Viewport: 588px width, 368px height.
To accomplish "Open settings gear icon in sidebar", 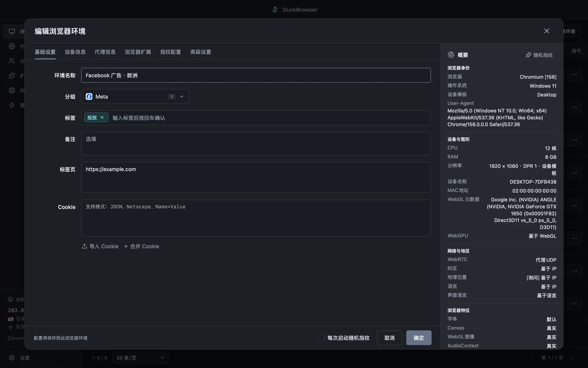I will [12, 358].
